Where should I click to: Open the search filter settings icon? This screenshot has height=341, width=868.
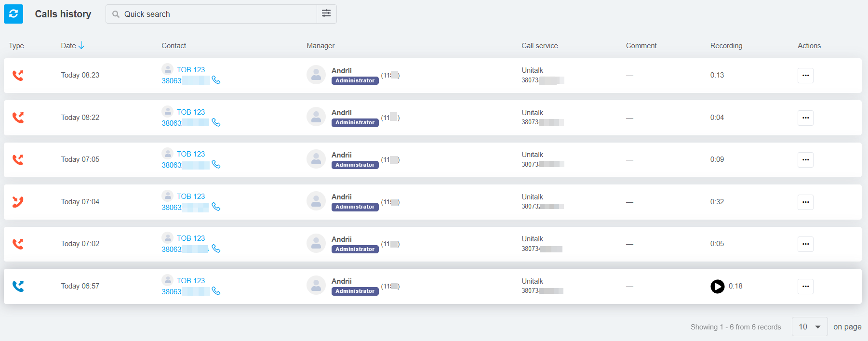[x=326, y=13]
